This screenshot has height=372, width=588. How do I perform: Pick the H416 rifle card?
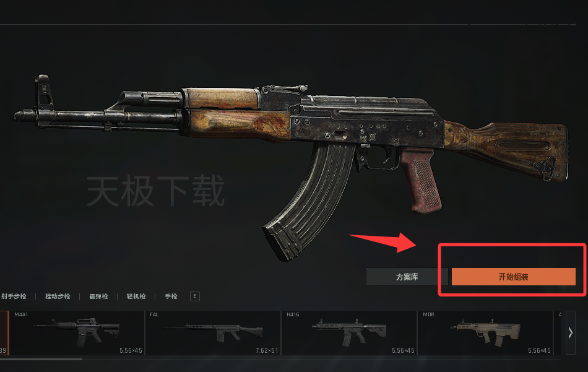click(349, 332)
